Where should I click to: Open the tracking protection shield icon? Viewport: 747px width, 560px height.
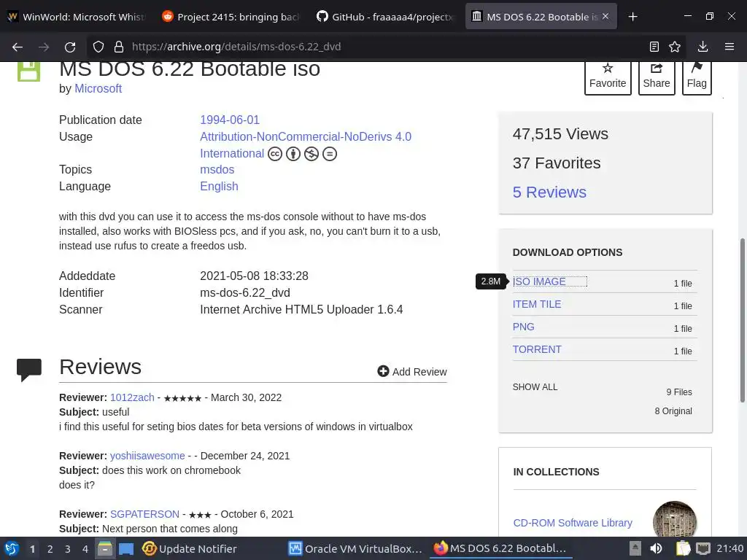[x=98, y=47]
